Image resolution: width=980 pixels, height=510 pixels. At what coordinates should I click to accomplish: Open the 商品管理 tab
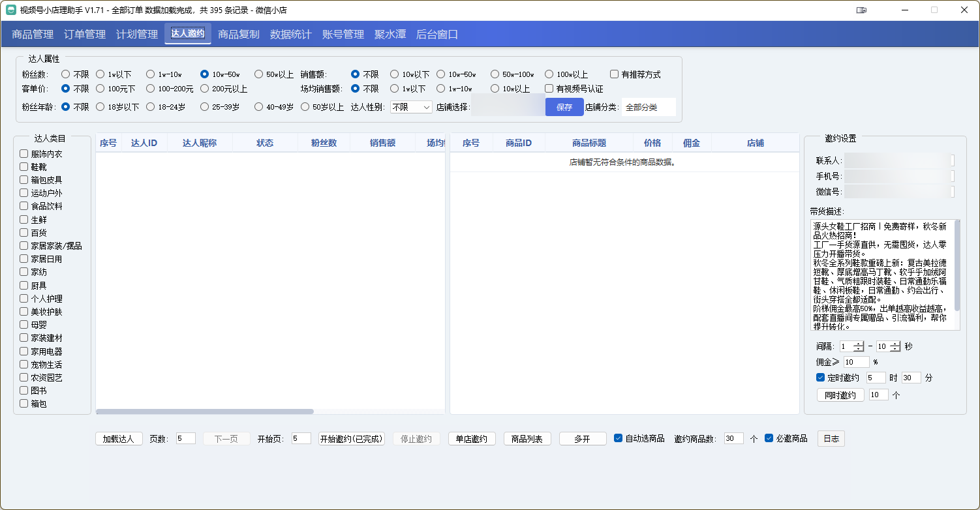point(33,34)
